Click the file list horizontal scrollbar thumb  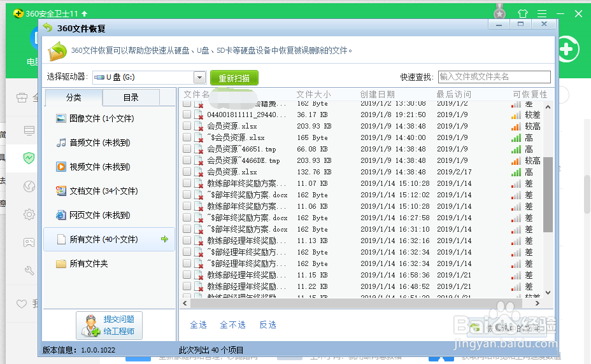[x=356, y=303]
